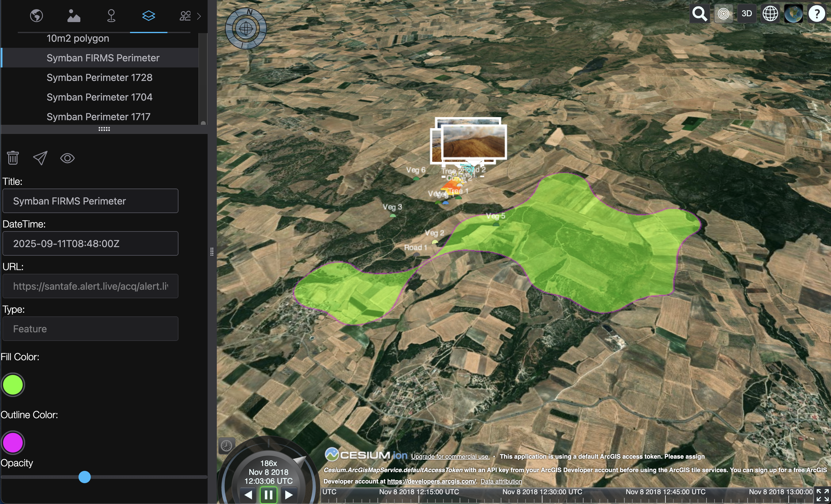This screenshot has width=831, height=504.
Task: Open the base imagery layer picker
Action: click(793, 14)
